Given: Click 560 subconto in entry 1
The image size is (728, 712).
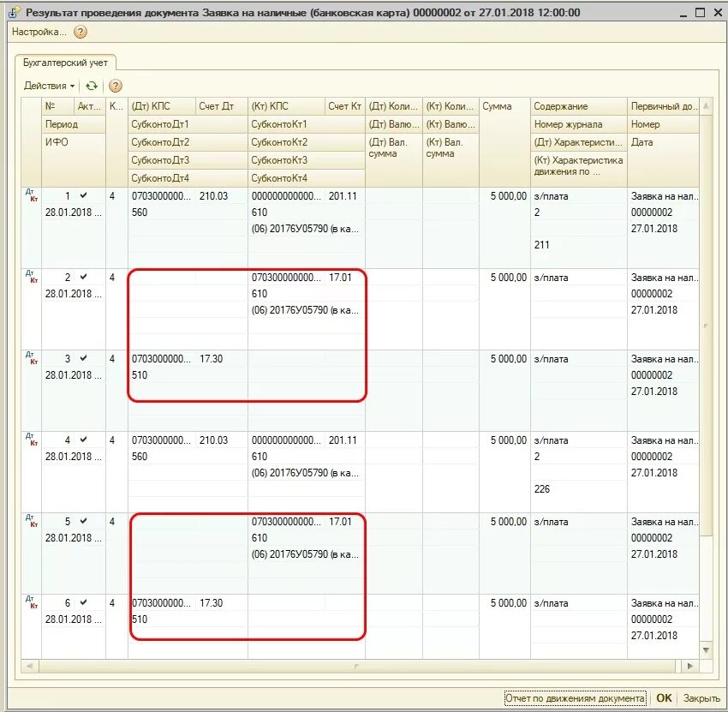Looking at the screenshot, I should (x=140, y=212).
